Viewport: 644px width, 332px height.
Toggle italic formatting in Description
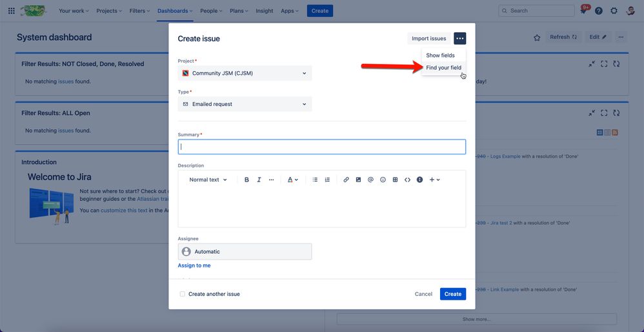coord(259,180)
